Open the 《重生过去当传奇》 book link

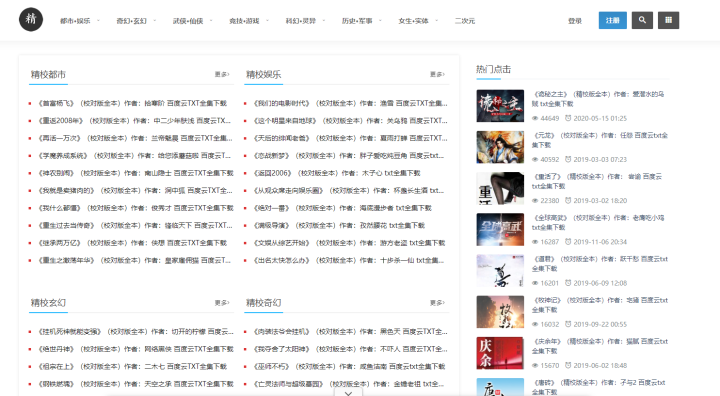click(x=135, y=226)
